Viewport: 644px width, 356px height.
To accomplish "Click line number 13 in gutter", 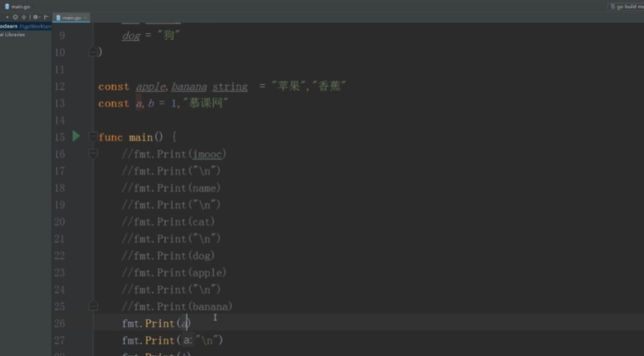I will (61, 103).
